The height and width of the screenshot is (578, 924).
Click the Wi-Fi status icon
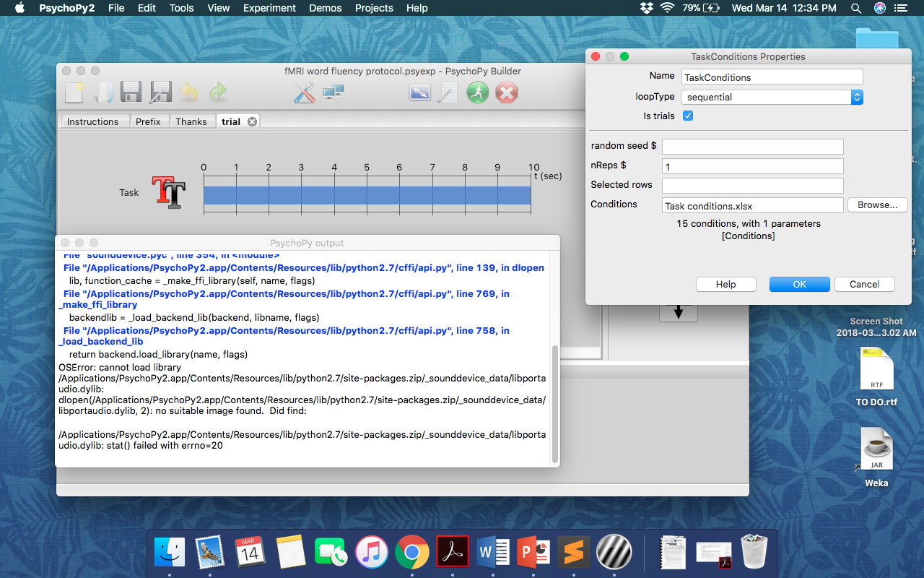[667, 8]
